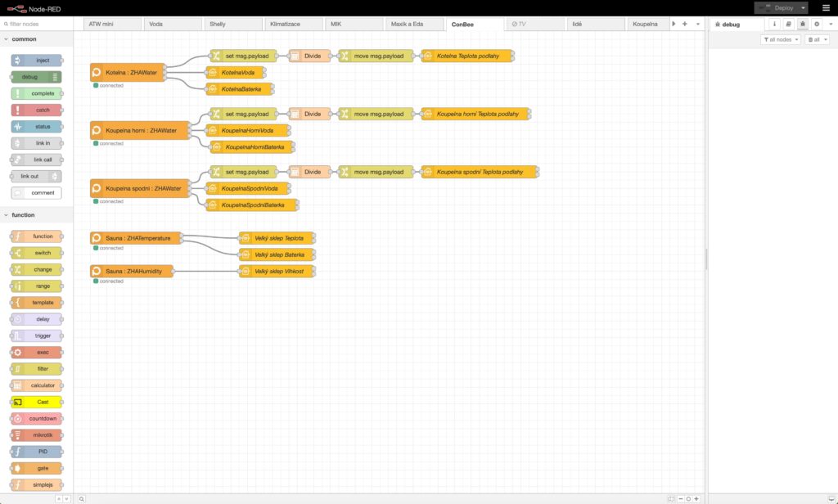The image size is (838, 504).
Task: Select the link in palette node
Action: (x=36, y=143)
